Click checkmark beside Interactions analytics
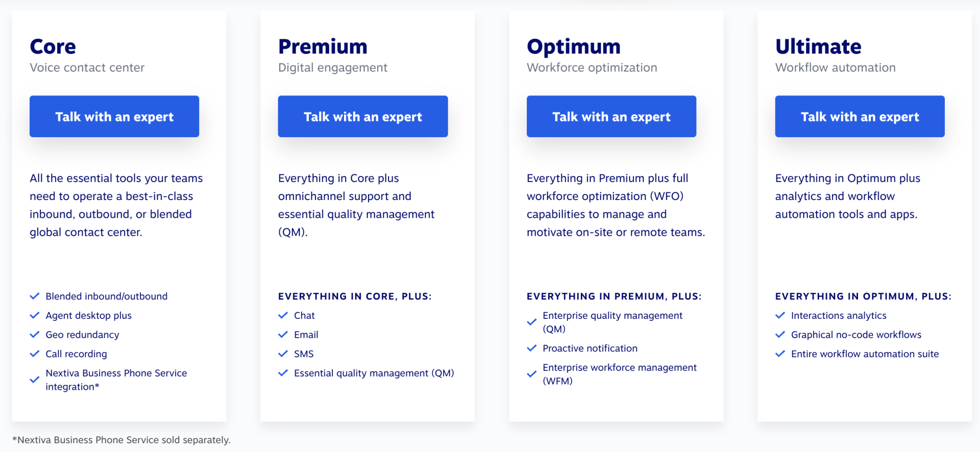 click(780, 316)
